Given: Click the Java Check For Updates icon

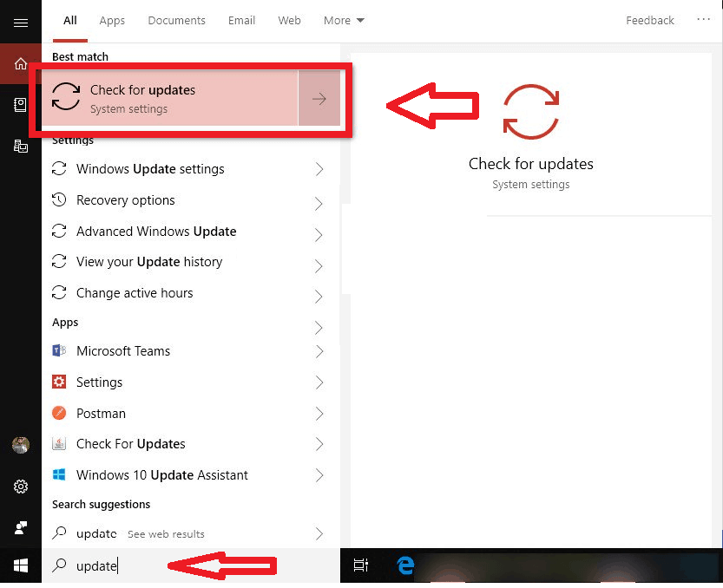Looking at the screenshot, I should click(59, 443).
